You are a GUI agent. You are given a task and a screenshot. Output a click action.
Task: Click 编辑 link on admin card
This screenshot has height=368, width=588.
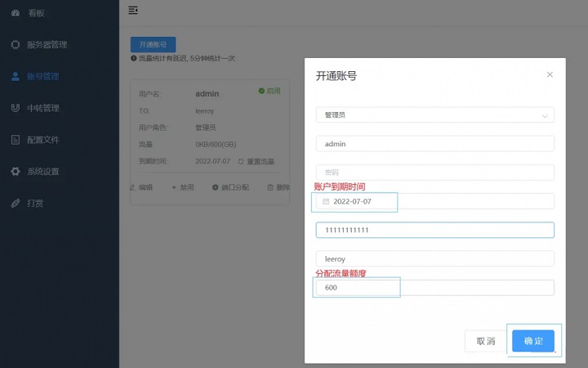pos(145,187)
